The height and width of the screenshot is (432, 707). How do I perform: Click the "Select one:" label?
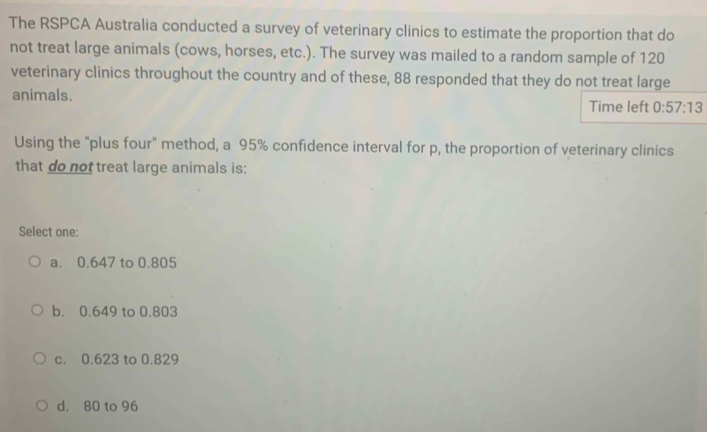click(x=48, y=231)
